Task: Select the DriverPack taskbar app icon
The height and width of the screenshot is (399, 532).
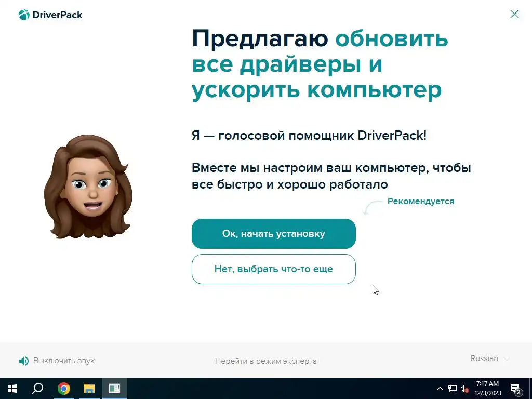Action: coord(115,389)
